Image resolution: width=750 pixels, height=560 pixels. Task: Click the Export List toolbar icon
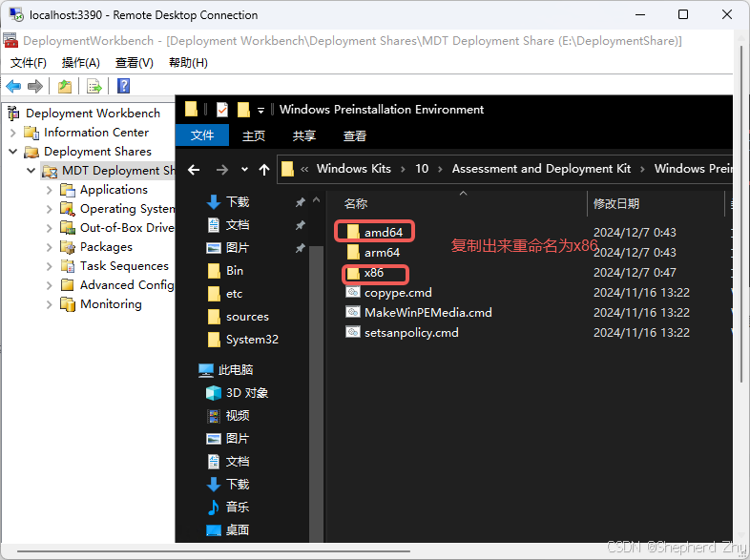point(94,87)
